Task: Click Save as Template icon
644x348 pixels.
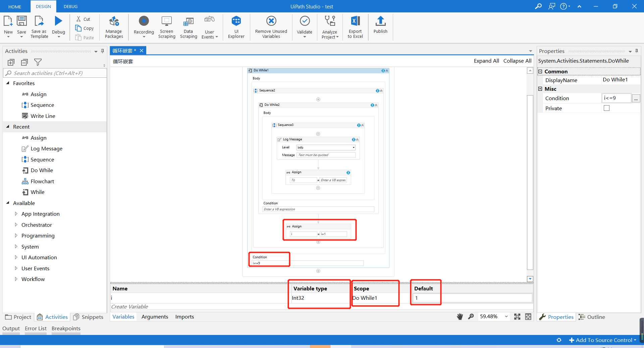Action: [x=39, y=21]
